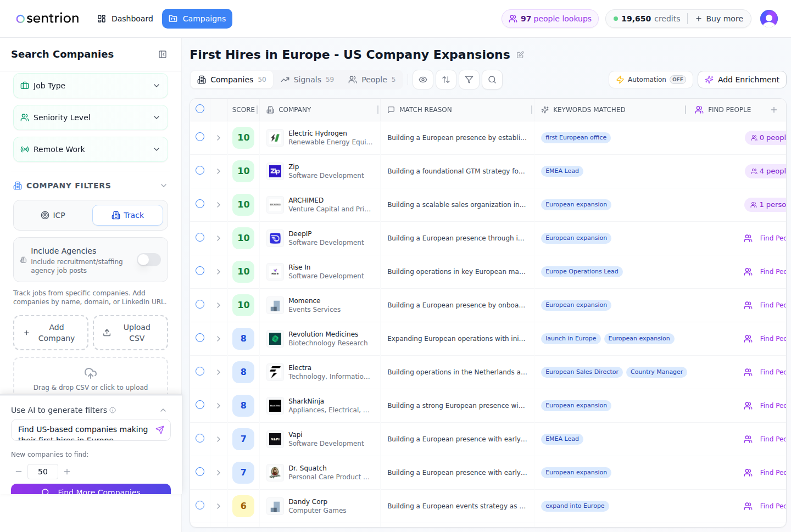Click Zip company logo

coord(275,171)
